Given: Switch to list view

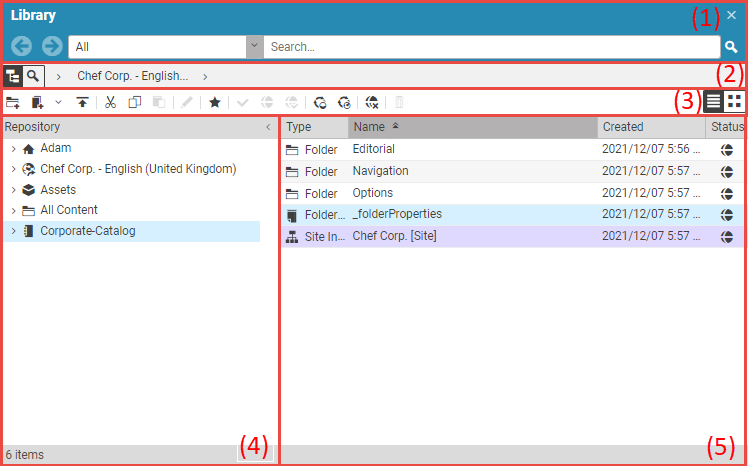Looking at the screenshot, I should click(x=713, y=101).
